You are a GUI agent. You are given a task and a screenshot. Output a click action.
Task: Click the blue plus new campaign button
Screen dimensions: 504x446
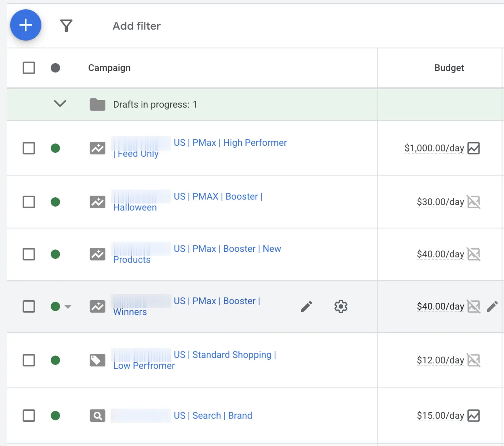click(x=26, y=25)
